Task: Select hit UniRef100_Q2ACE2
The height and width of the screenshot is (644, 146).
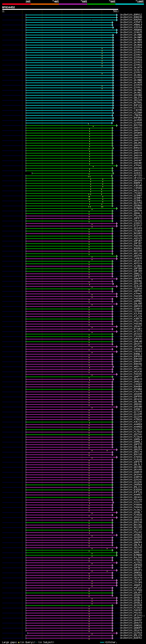Action: 131,173
